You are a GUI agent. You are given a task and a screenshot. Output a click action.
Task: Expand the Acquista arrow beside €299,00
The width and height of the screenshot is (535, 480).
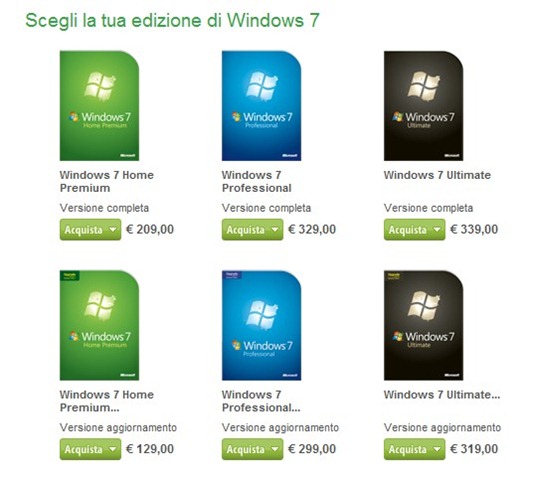(275, 449)
